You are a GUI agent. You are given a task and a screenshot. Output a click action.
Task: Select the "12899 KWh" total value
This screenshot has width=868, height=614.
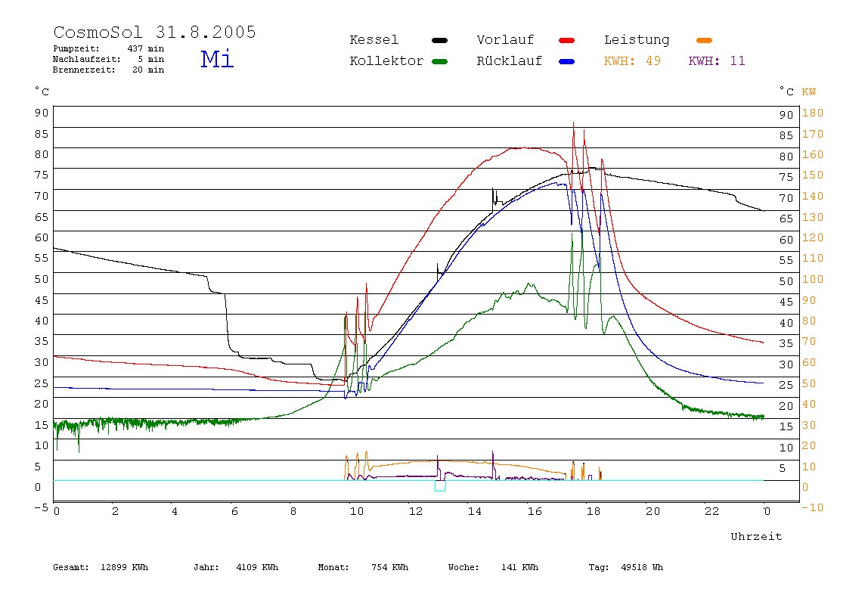tap(124, 567)
